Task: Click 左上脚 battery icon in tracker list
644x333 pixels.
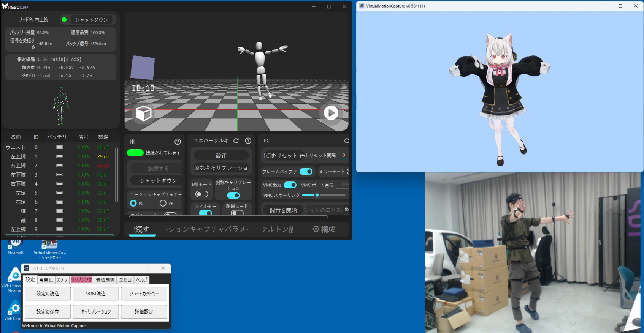Action: pos(60,156)
